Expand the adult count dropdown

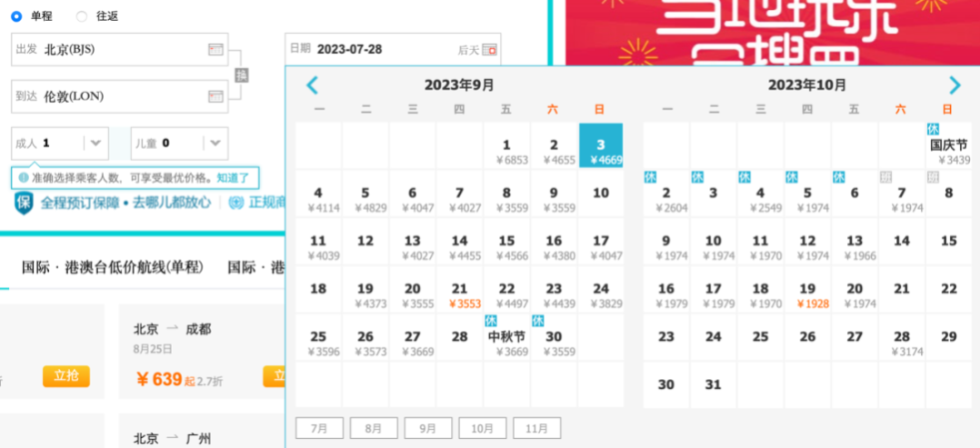(95, 143)
